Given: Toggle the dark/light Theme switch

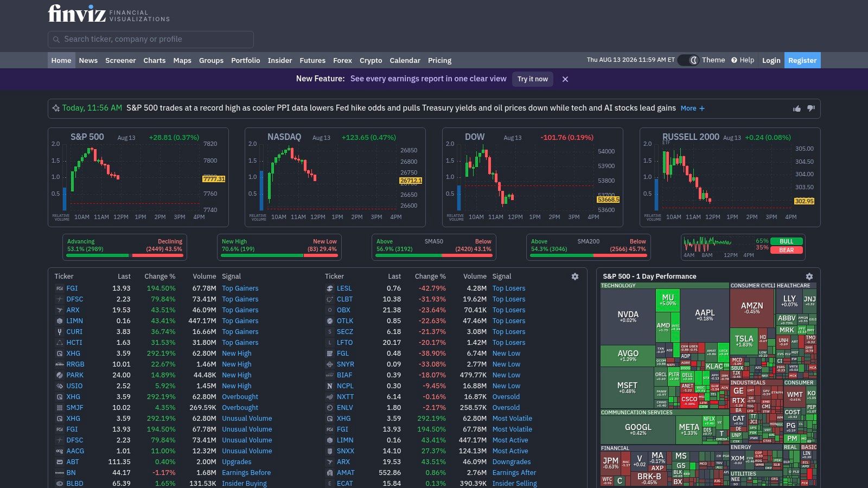Looking at the screenshot, I should pyautogui.click(x=688, y=60).
